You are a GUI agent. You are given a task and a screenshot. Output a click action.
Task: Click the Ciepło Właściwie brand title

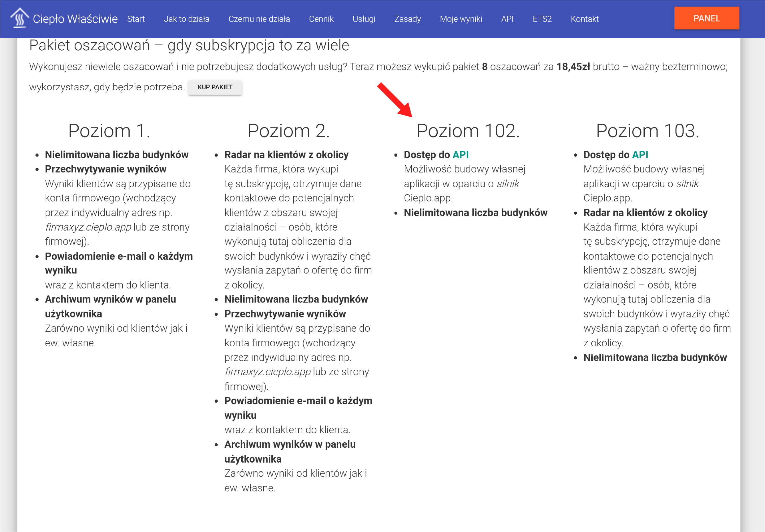point(75,19)
